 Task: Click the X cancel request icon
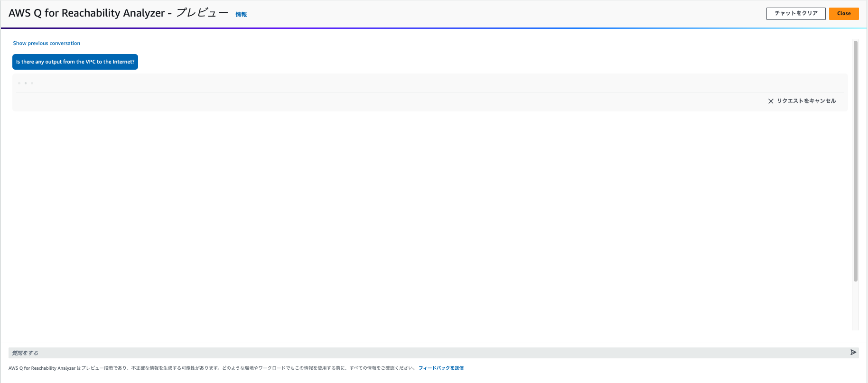771,101
